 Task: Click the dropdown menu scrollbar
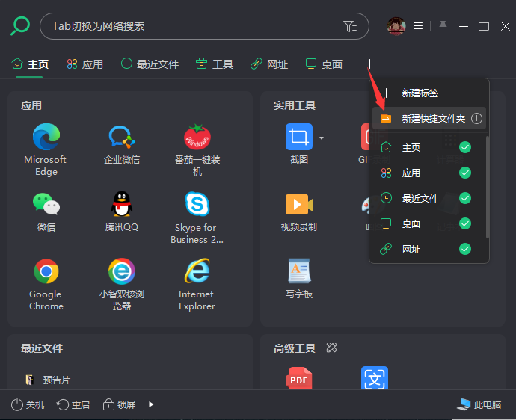pyautogui.click(x=488, y=188)
